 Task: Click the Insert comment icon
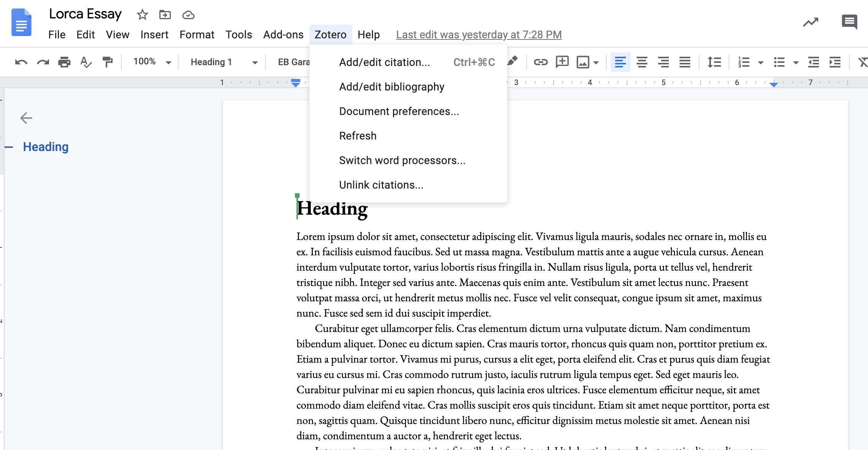tap(562, 62)
